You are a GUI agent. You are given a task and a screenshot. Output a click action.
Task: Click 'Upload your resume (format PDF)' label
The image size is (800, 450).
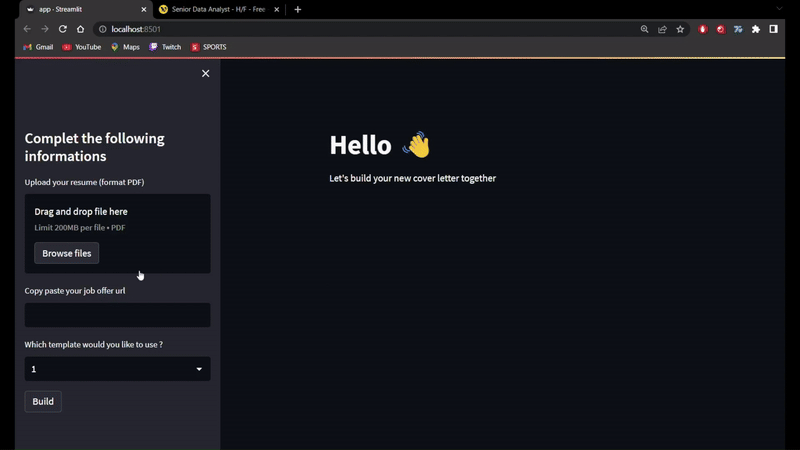pos(84,182)
